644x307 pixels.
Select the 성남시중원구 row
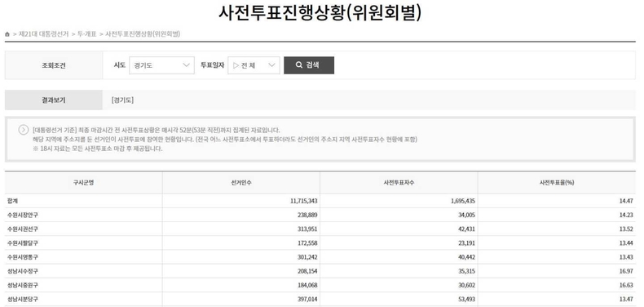tap(320, 285)
